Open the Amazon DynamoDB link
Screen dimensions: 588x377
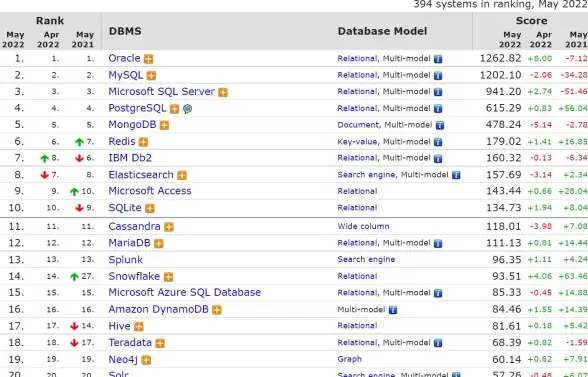(158, 309)
